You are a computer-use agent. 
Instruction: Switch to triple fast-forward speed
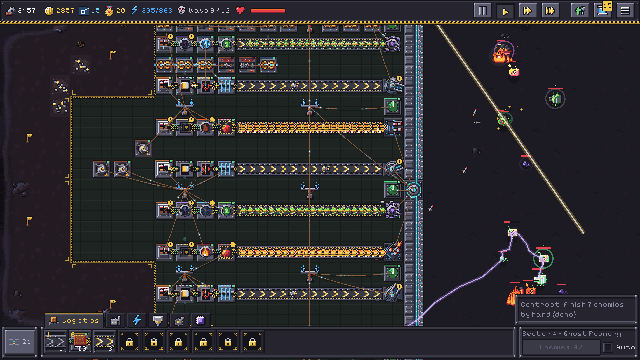pos(550,10)
